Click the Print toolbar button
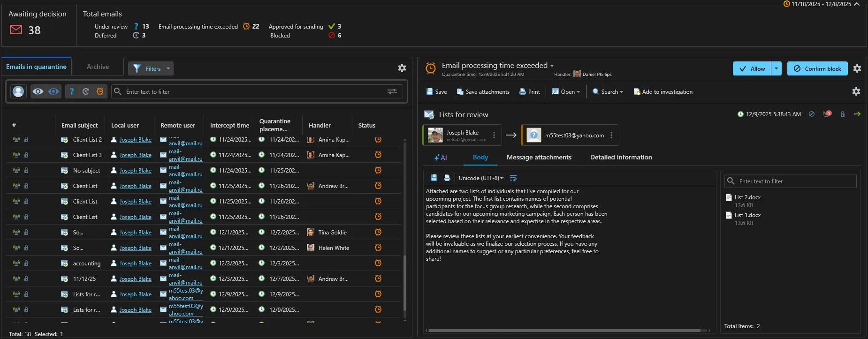This screenshot has height=339, width=868. [529, 92]
